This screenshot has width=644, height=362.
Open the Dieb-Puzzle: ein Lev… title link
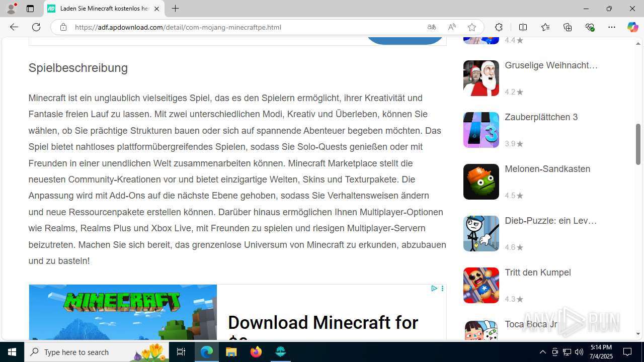pos(550,221)
